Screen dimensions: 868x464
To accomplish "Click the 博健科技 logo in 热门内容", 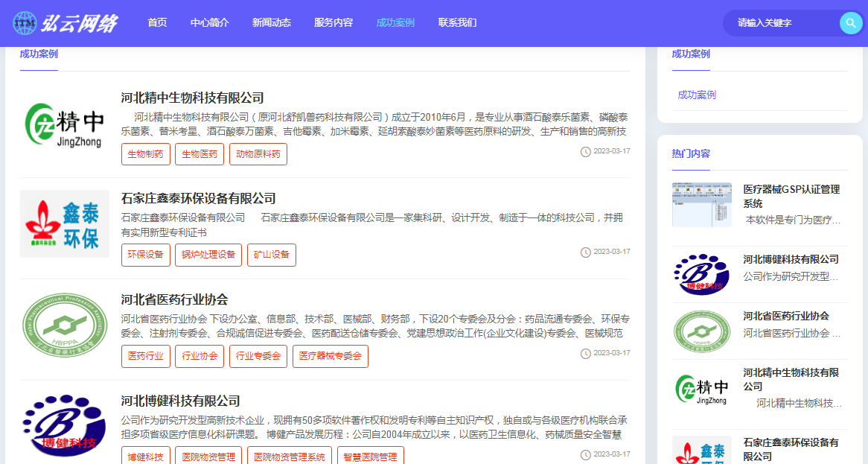I will coord(702,275).
